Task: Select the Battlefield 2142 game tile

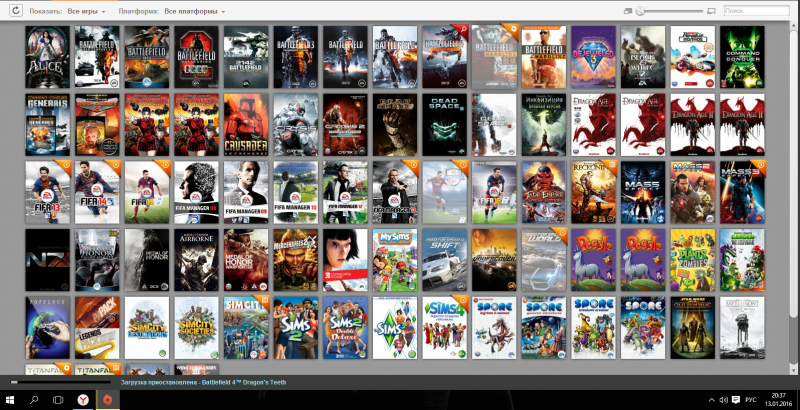Action: [246, 57]
